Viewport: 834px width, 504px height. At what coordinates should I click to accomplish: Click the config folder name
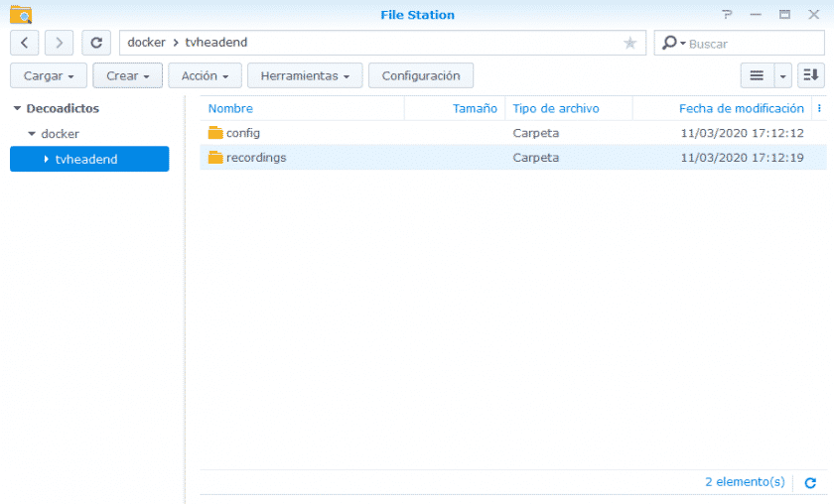(243, 133)
